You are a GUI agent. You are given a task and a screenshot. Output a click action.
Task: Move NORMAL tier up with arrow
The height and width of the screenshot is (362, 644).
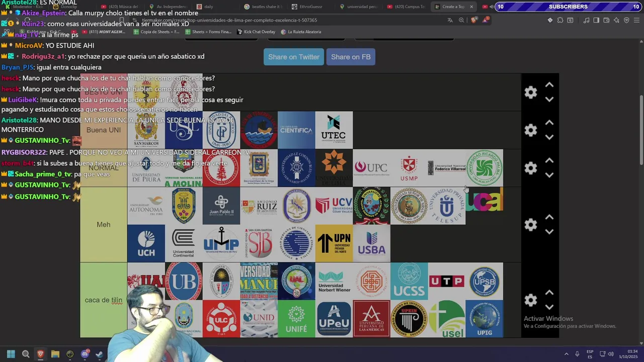pos(549,160)
